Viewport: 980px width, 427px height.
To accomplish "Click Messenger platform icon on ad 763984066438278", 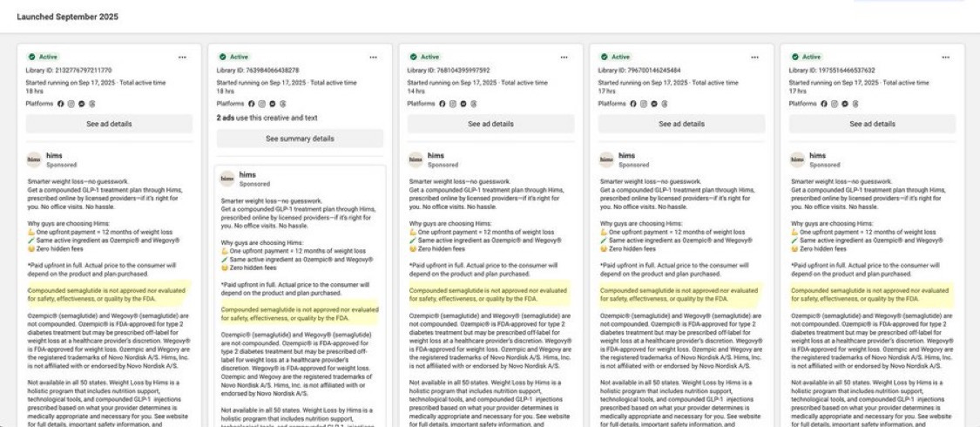I will click(x=273, y=104).
